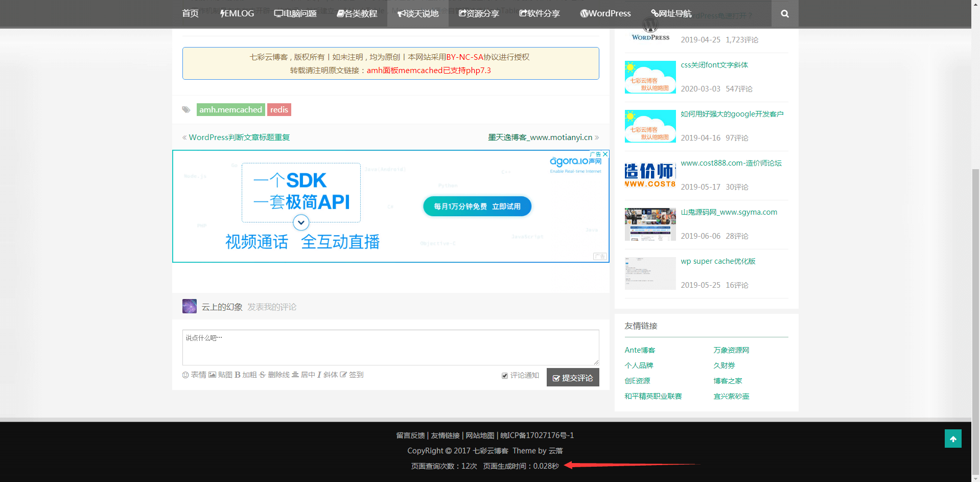Insert an image using the 贴图 button

point(220,375)
